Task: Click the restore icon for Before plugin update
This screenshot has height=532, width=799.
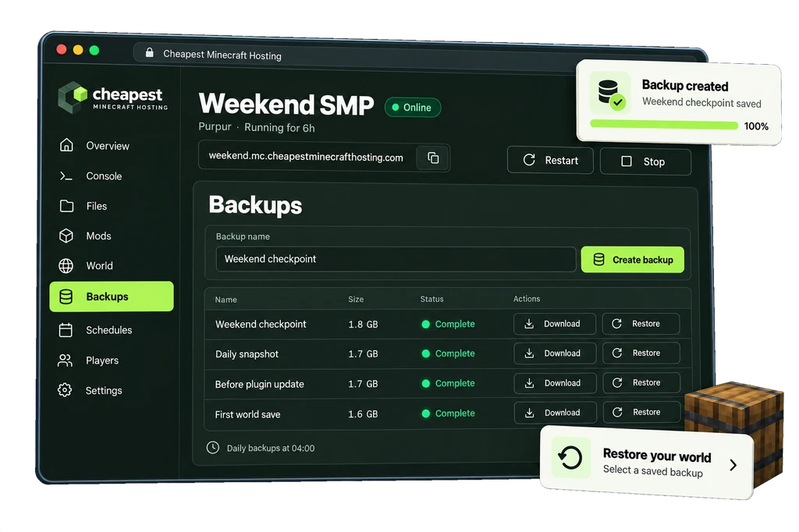Action: [x=617, y=383]
